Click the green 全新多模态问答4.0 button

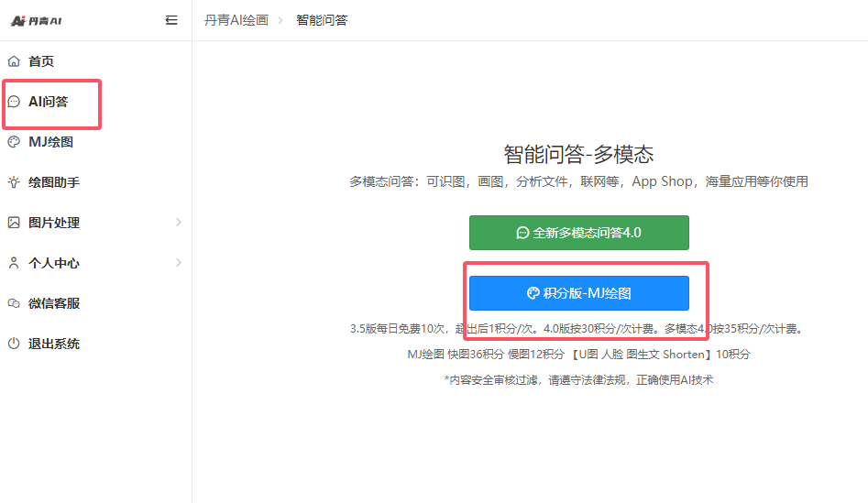pos(578,233)
